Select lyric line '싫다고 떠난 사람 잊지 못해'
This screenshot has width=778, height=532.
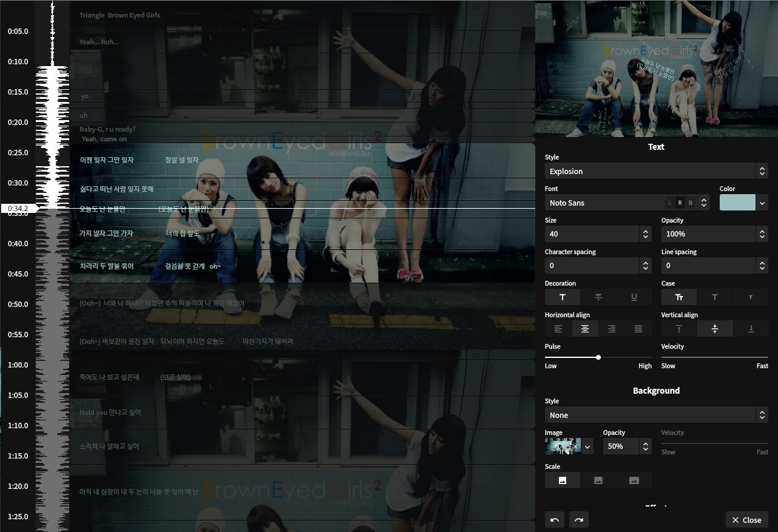click(x=117, y=189)
